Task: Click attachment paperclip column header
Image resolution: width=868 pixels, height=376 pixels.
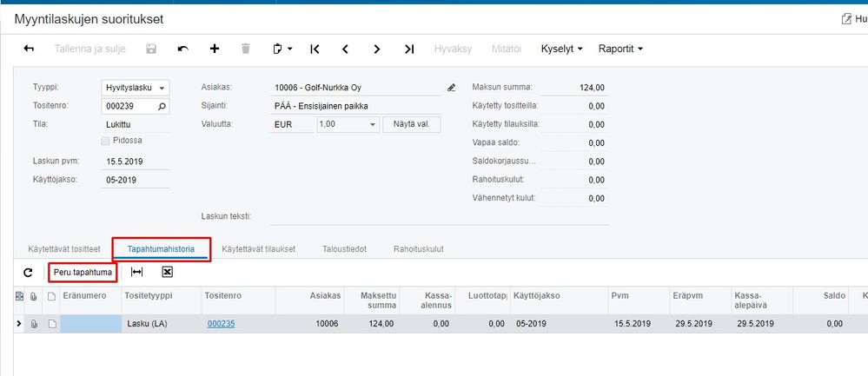Action: [34, 296]
